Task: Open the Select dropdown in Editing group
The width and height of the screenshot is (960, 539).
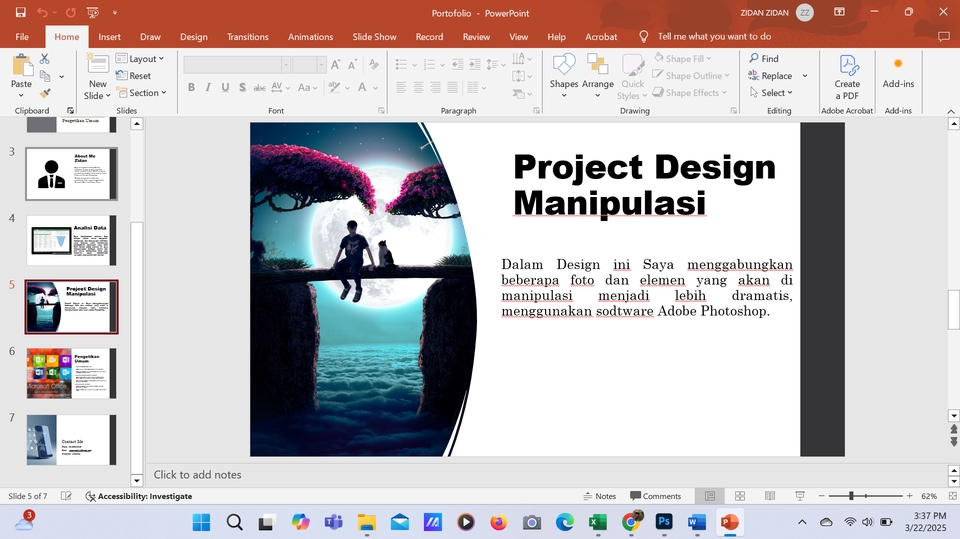Action: pyautogui.click(x=771, y=93)
